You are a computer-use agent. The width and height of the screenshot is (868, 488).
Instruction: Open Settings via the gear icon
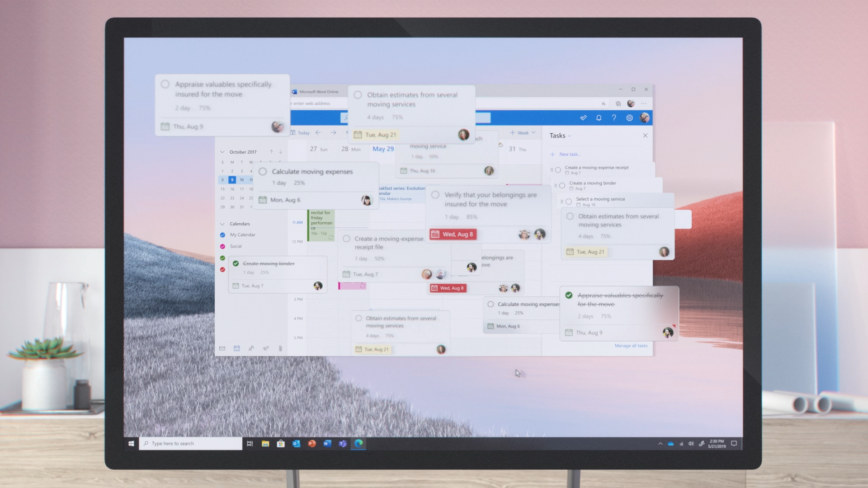pyautogui.click(x=629, y=117)
